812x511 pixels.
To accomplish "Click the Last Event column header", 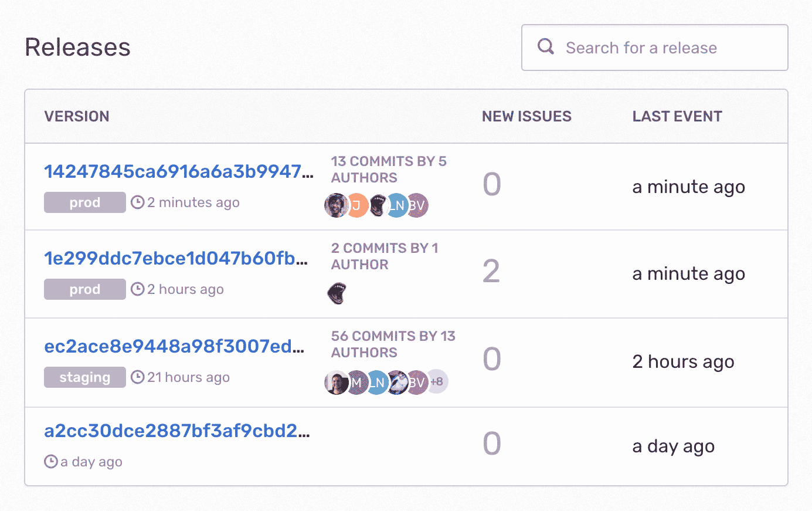I will coord(677,116).
